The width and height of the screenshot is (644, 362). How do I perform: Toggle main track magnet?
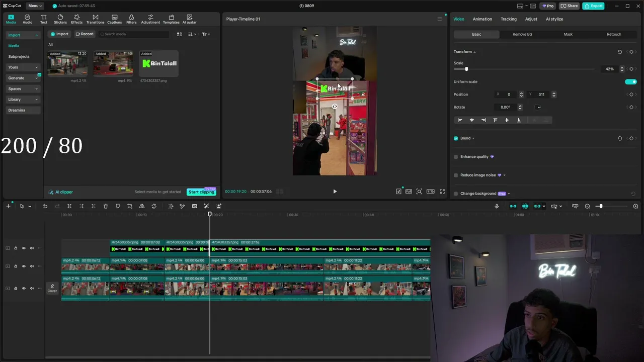pos(513,206)
